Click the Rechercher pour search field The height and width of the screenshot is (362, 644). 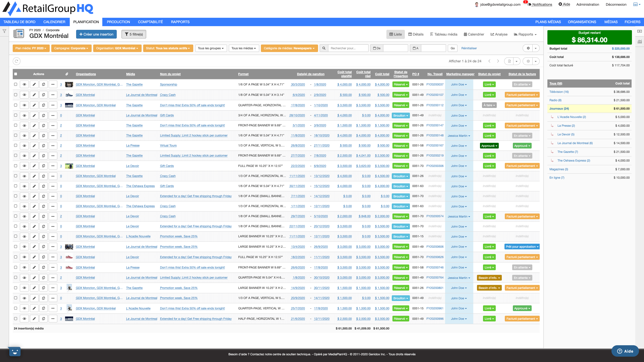pyautogui.click(x=348, y=48)
